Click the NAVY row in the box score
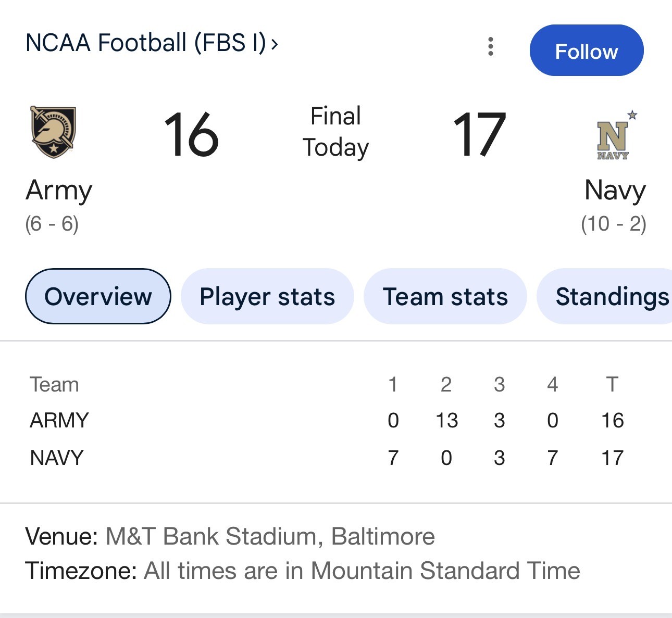The width and height of the screenshot is (672, 618). 57,458
